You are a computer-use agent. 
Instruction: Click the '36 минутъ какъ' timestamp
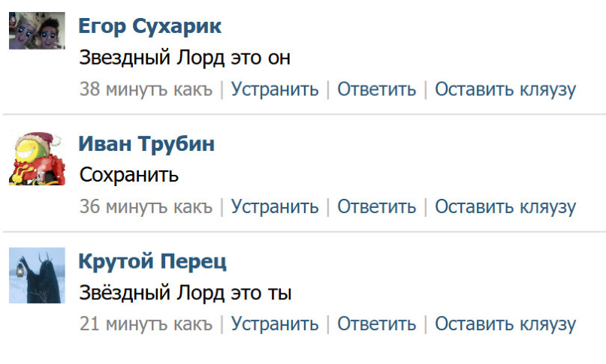(146, 206)
